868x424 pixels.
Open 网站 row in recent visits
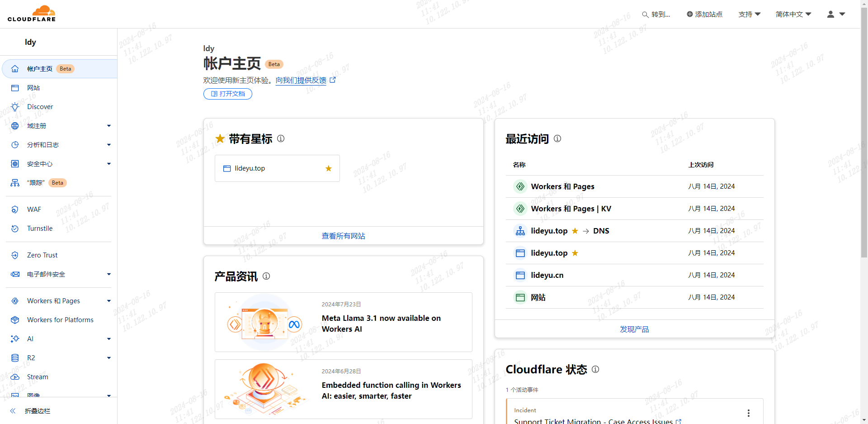tap(634, 297)
